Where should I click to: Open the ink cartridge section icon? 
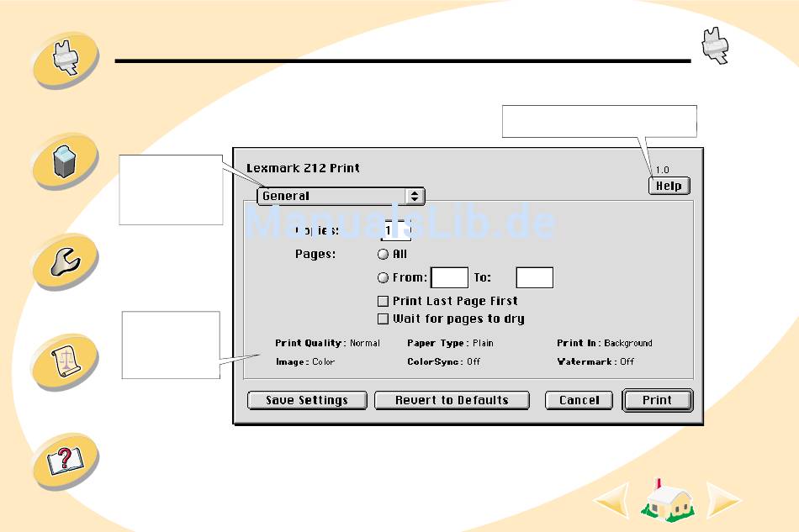(x=65, y=161)
